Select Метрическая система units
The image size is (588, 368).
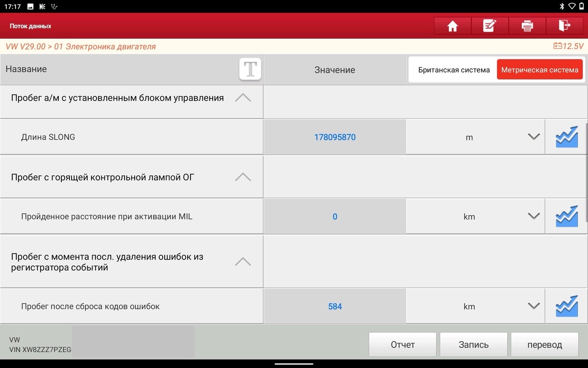539,70
